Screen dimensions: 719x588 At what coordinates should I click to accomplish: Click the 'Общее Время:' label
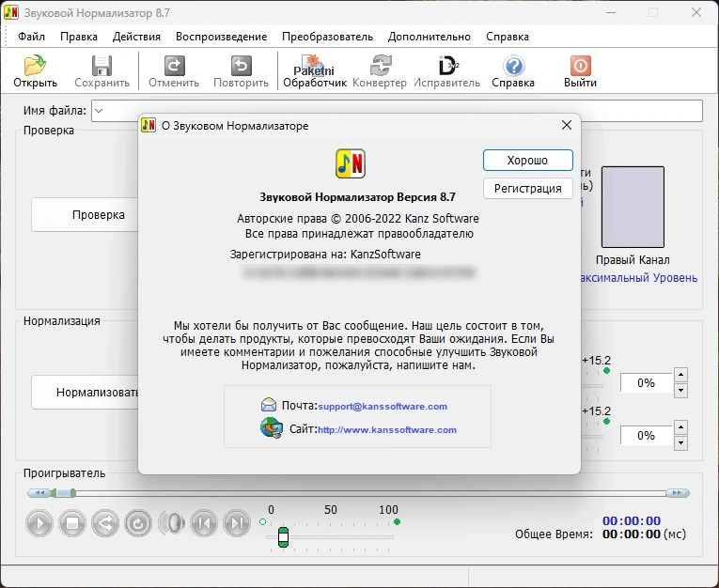(554, 534)
